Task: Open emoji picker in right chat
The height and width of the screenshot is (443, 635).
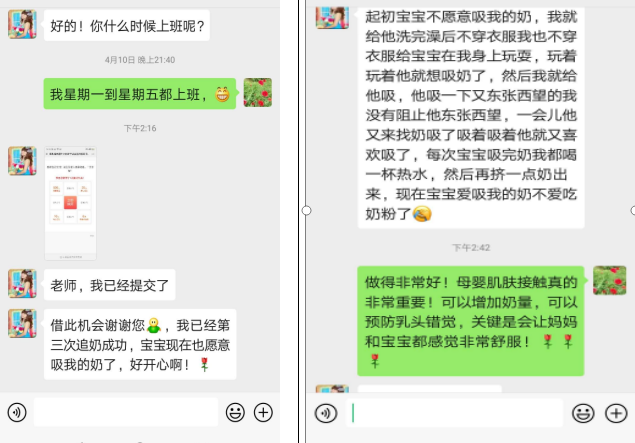Action: point(583,413)
